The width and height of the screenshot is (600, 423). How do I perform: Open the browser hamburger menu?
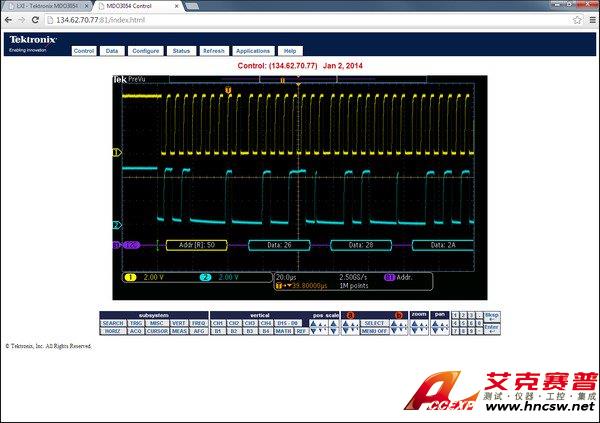[593, 20]
